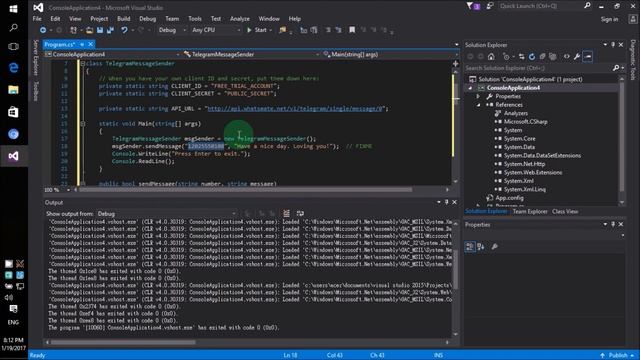Click the Publish button in status bar
Image resolution: width=640 pixels, height=360 pixels.
pyautogui.click(x=618, y=355)
